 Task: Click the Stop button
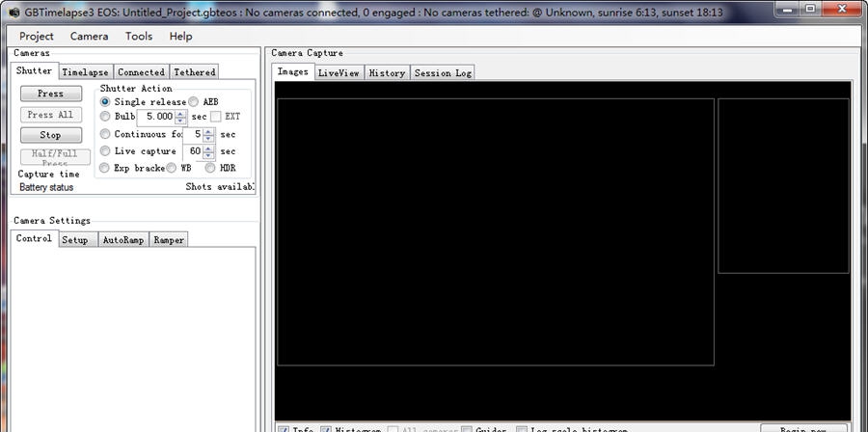50,135
